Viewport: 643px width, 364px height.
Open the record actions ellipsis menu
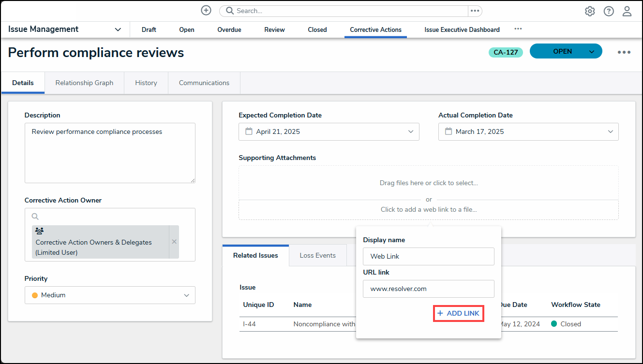[624, 52]
